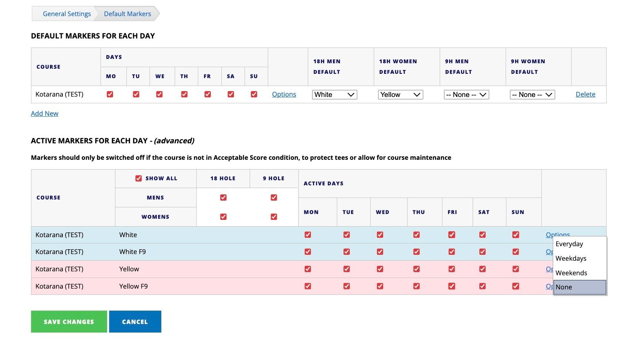Untick the MO day checkbox for default markers
636x364 pixels.
click(x=110, y=94)
